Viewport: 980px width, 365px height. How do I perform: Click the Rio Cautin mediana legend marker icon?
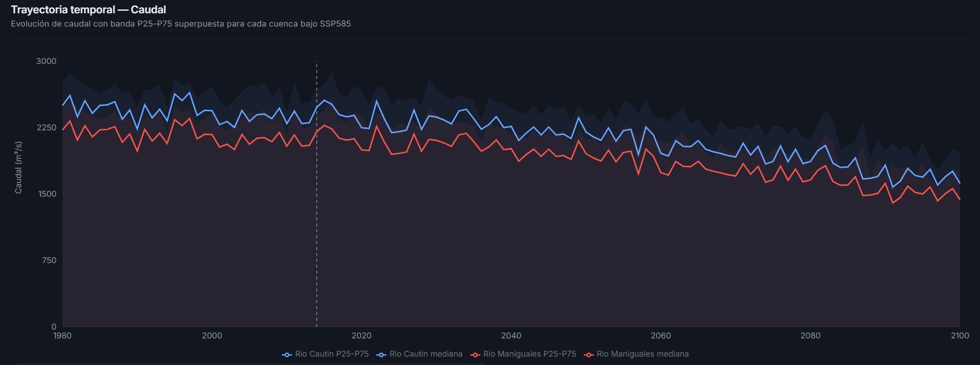(x=382, y=355)
